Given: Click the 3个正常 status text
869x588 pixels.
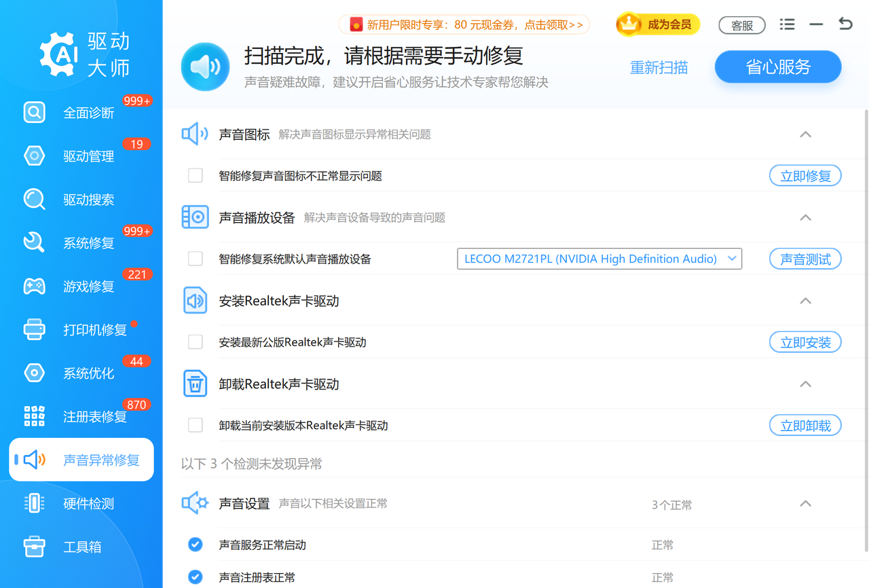Looking at the screenshot, I should click(x=672, y=504).
